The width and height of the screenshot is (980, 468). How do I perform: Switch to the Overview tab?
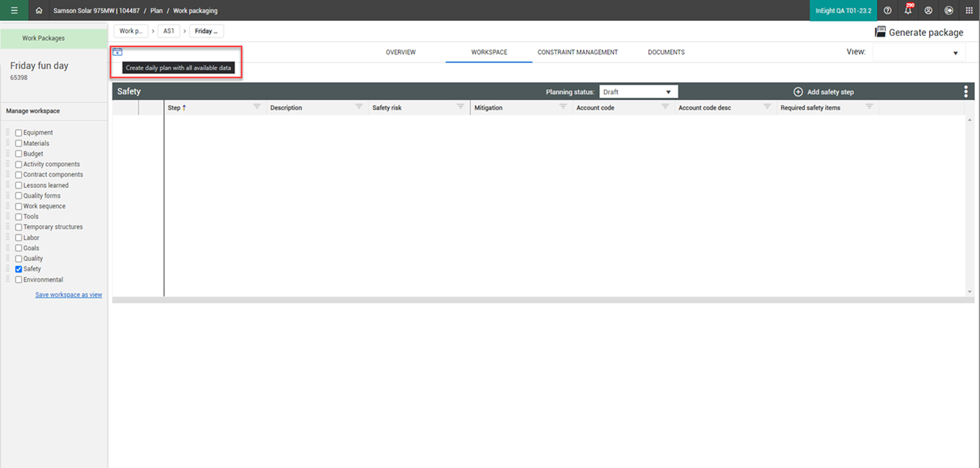point(400,53)
